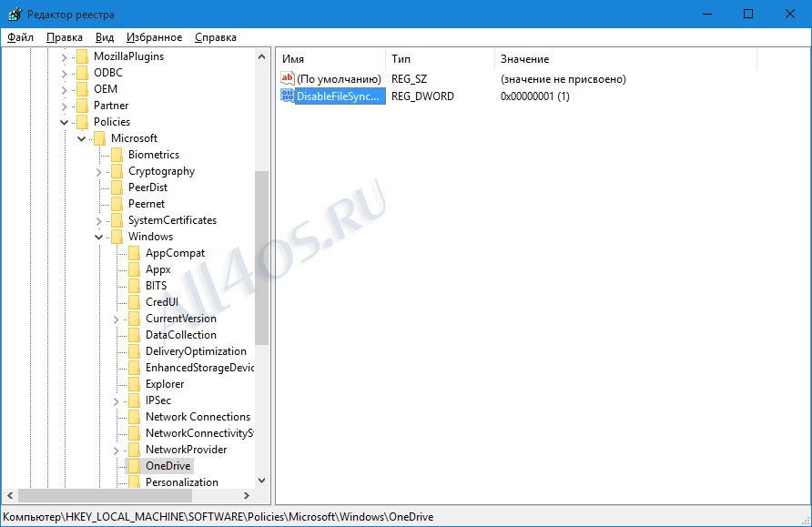Screen dimensions: 812x527
Task: Click the DataCollection folder icon
Action: pos(134,335)
